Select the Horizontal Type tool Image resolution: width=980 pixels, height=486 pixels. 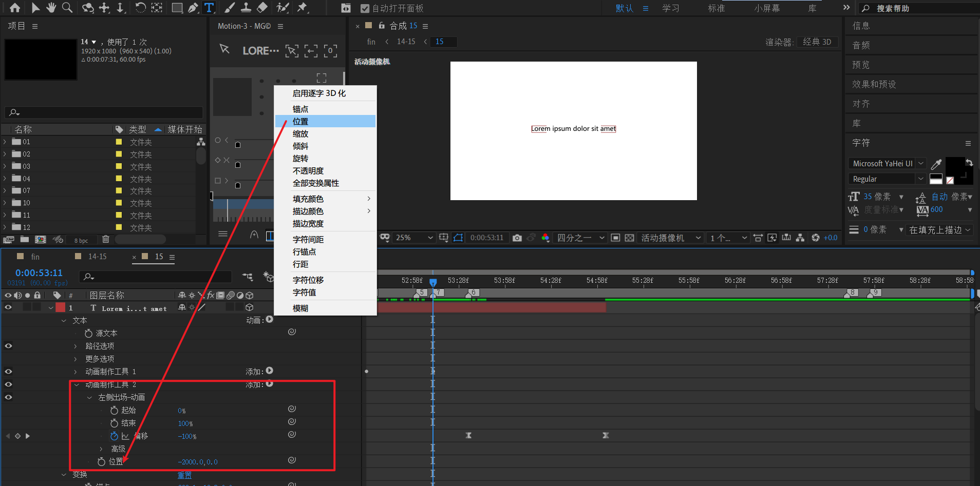[209, 8]
